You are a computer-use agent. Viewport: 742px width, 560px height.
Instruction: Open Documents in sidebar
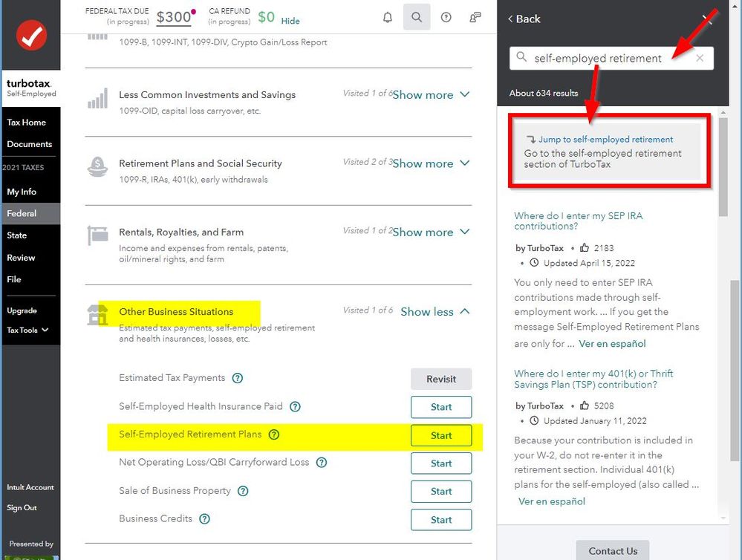pos(30,144)
